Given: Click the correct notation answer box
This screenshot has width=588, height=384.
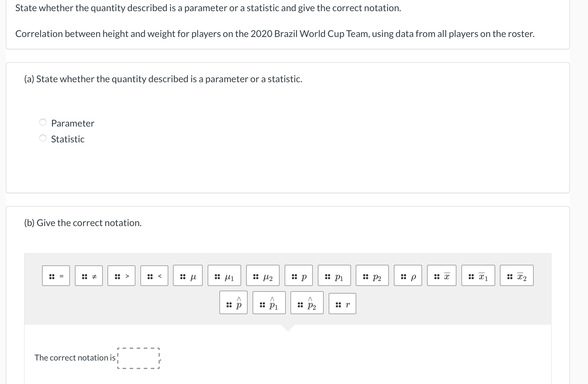Looking at the screenshot, I should [138, 358].
